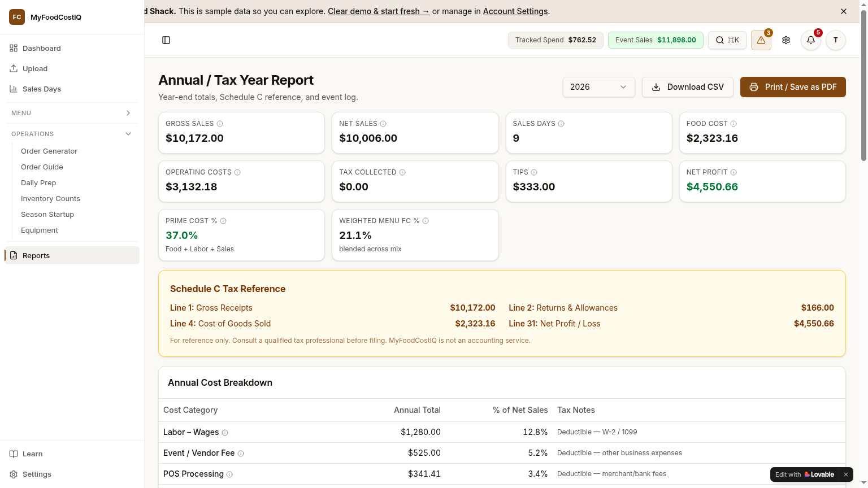
Task: Click Clear demo & start fresh link
Action: [x=379, y=11]
